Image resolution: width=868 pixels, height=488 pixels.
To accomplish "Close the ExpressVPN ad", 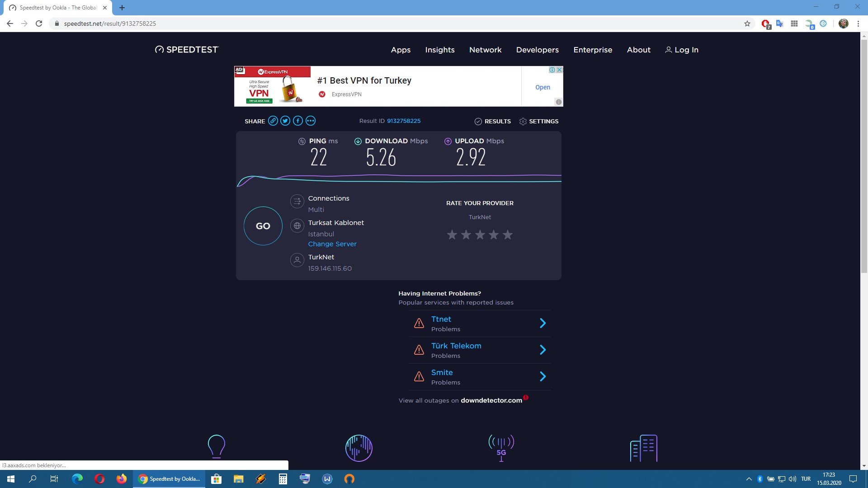I will 560,70.
